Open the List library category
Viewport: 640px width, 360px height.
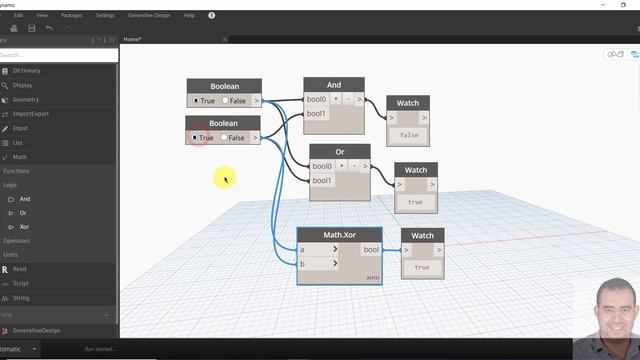coord(58,143)
